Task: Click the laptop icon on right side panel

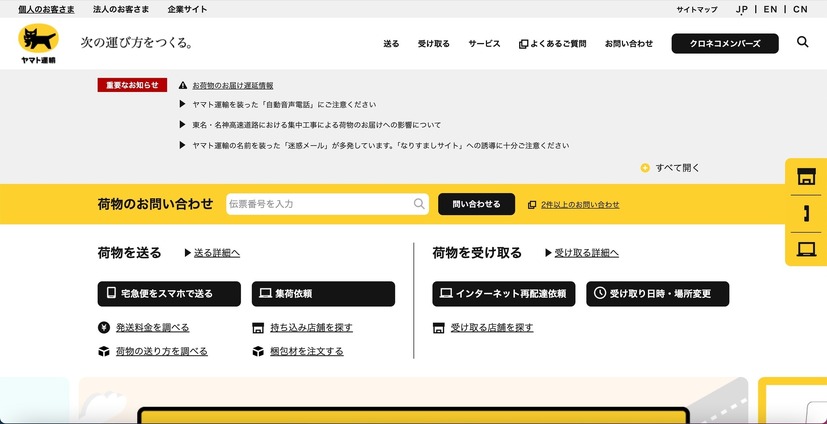Action: [806, 249]
